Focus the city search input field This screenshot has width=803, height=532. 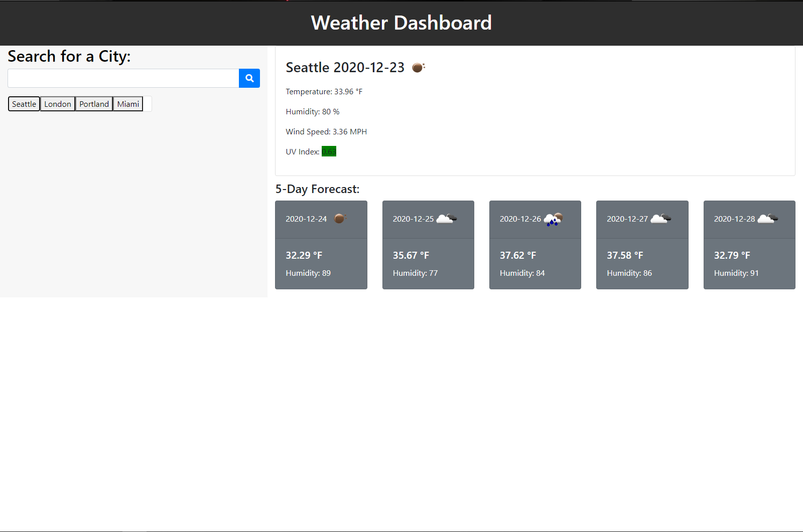pos(123,78)
